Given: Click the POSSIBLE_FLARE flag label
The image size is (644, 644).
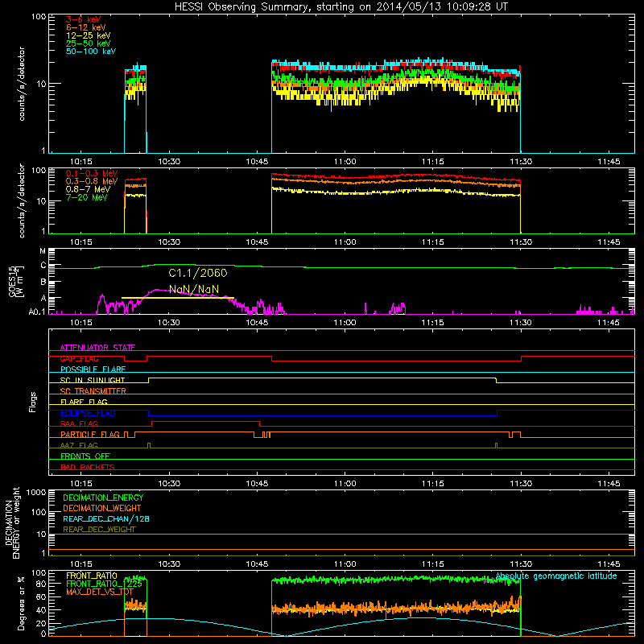Looking at the screenshot, I should [x=93, y=369].
